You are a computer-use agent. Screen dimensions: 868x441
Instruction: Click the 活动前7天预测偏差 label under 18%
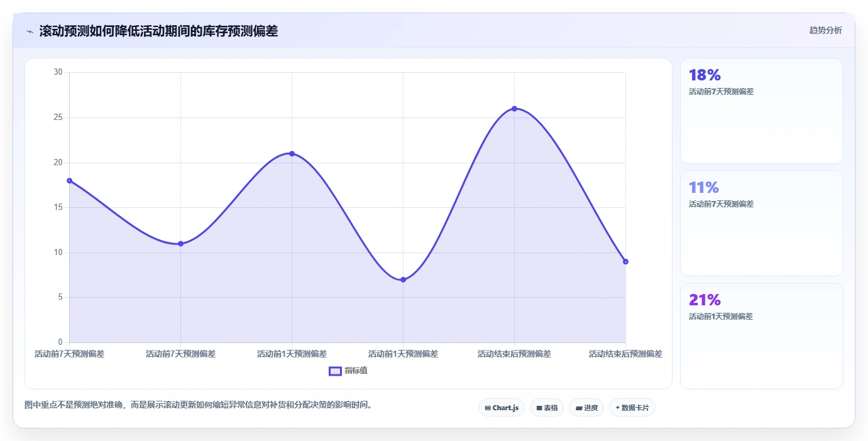[721, 92]
